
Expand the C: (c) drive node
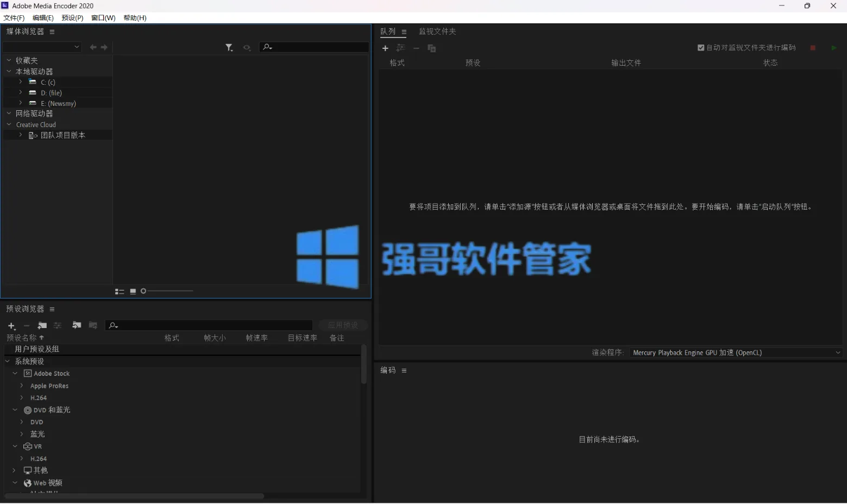click(21, 82)
